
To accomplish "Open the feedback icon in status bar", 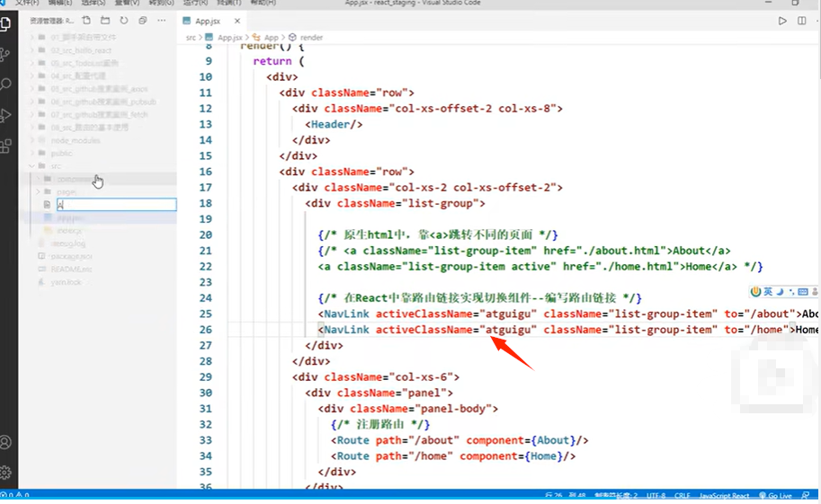I will [x=806, y=495].
